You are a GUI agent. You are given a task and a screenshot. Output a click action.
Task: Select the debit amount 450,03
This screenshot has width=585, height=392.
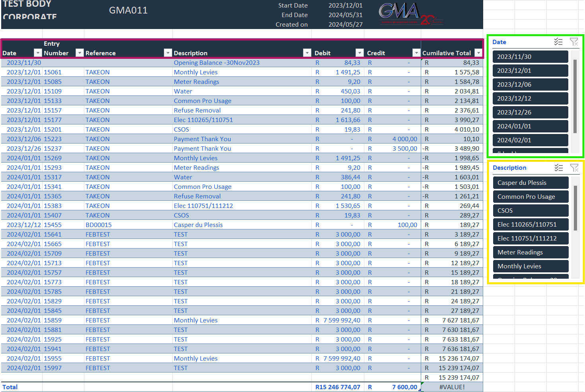click(x=338, y=91)
